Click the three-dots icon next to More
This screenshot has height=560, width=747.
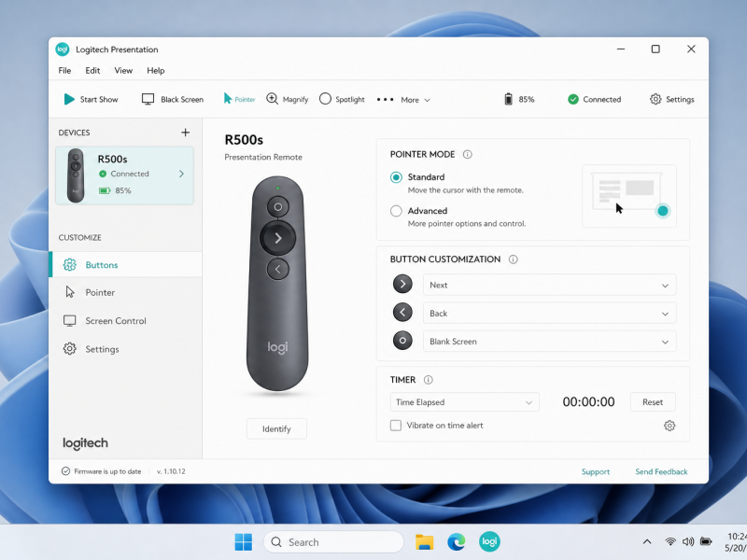pyautogui.click(x=385, y=100)
